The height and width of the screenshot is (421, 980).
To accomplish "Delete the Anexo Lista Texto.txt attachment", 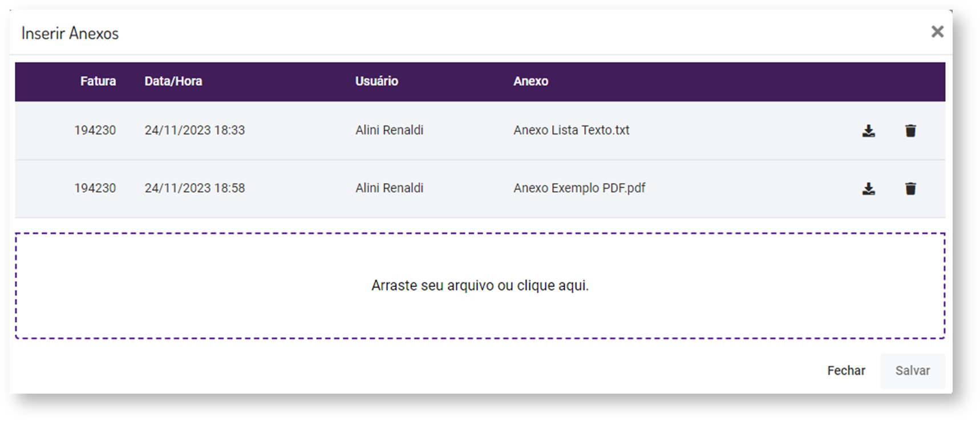I will 910,131.
